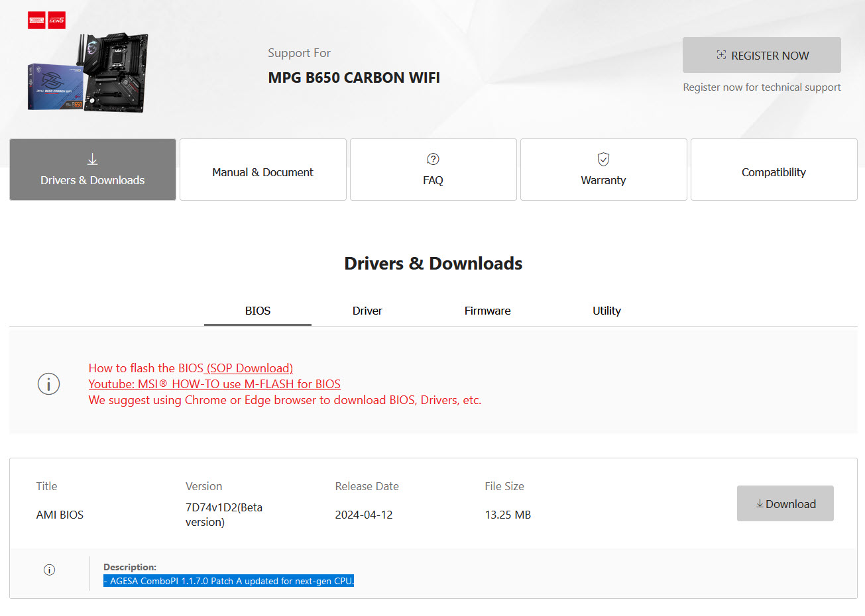Open the MPG B650 Carbon WiFi product image

(x=87, y=73)
